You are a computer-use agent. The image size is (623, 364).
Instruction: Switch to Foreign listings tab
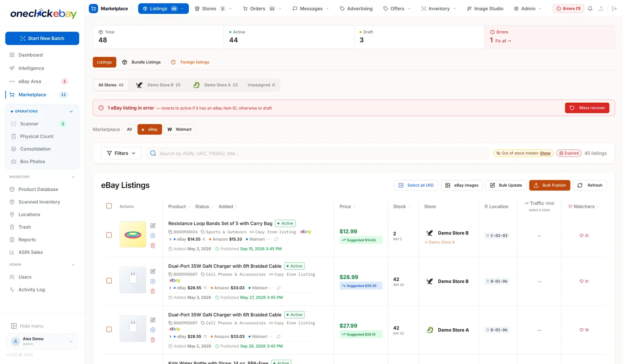pos(190,62)
